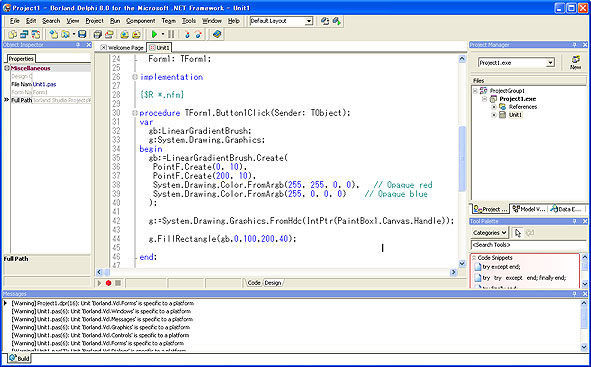Image resolution: width=591 pixels, height=367 pixels.
Task: Click the green Run button
Action: [154, 34]
